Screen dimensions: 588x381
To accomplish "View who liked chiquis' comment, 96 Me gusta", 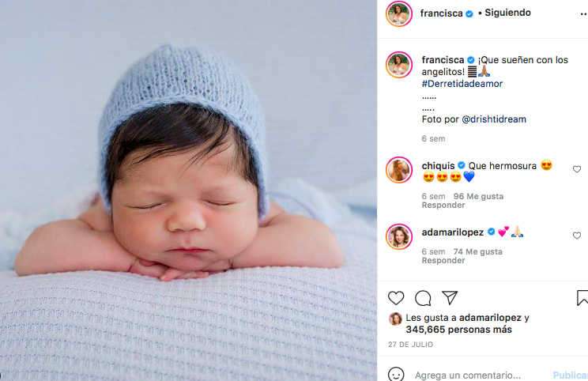I will [478, 196].
